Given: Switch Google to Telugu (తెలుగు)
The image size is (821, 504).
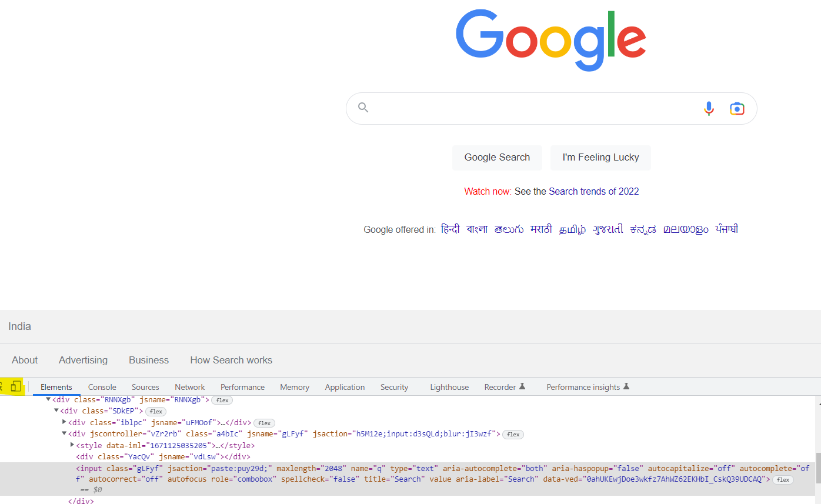Looking at the screenshot, I should coord(509,229).
